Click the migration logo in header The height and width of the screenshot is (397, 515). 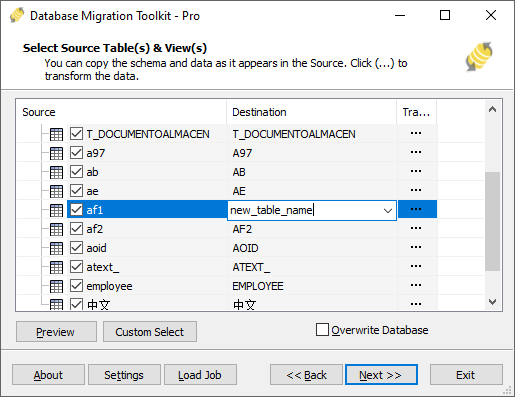479,56
